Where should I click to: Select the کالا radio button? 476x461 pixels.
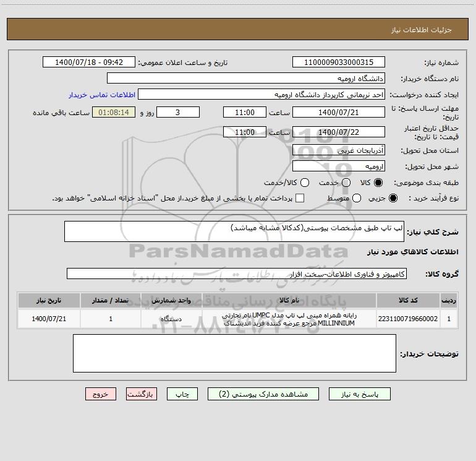[378, 183]
